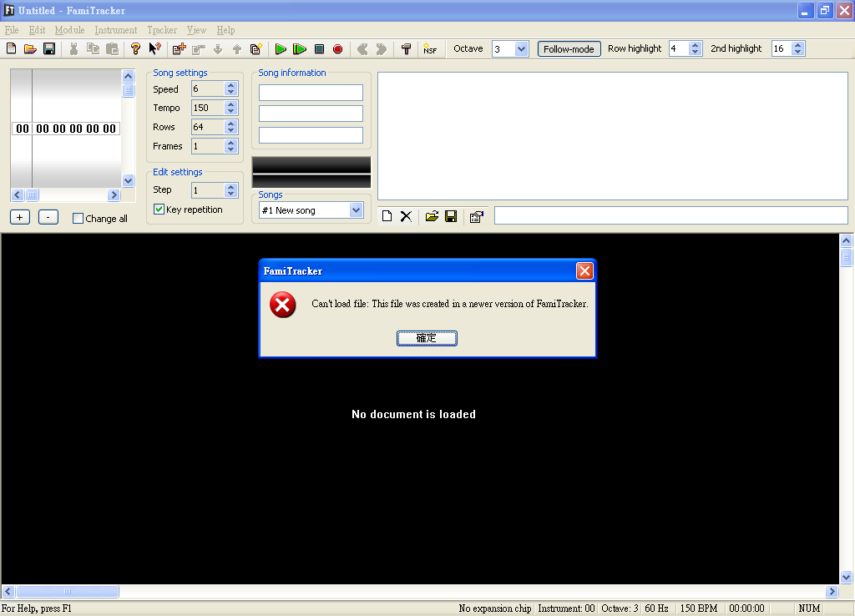
Task: Increase the Tempo spinner value
Action: click(x=231, y=104)
